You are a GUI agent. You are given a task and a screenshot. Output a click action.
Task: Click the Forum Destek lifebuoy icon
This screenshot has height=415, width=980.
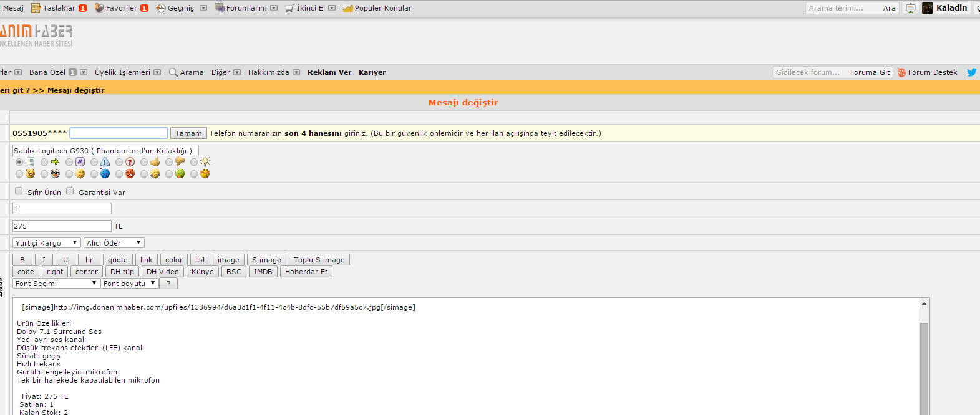[901, 72]
